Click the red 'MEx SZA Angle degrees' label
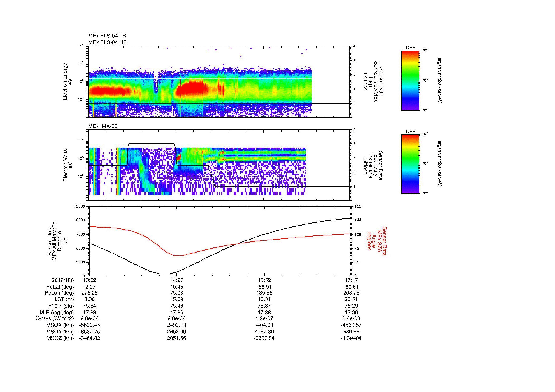555x392 pixels. point(377,241)
